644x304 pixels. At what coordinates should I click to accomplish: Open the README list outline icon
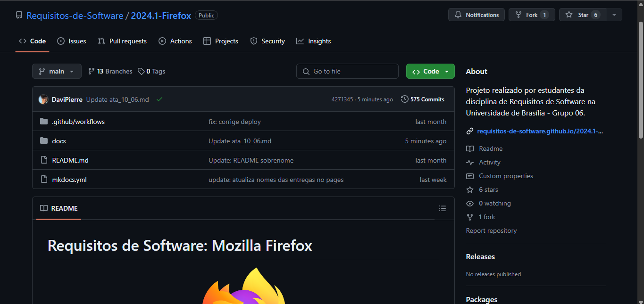tap(442, 208)
